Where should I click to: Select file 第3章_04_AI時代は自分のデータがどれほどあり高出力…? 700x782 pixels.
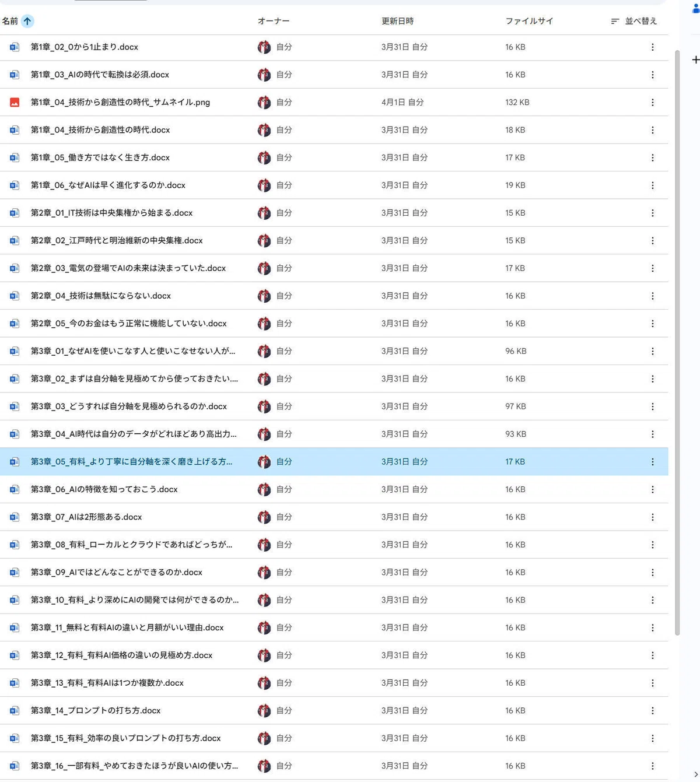(x=334, y=434)
